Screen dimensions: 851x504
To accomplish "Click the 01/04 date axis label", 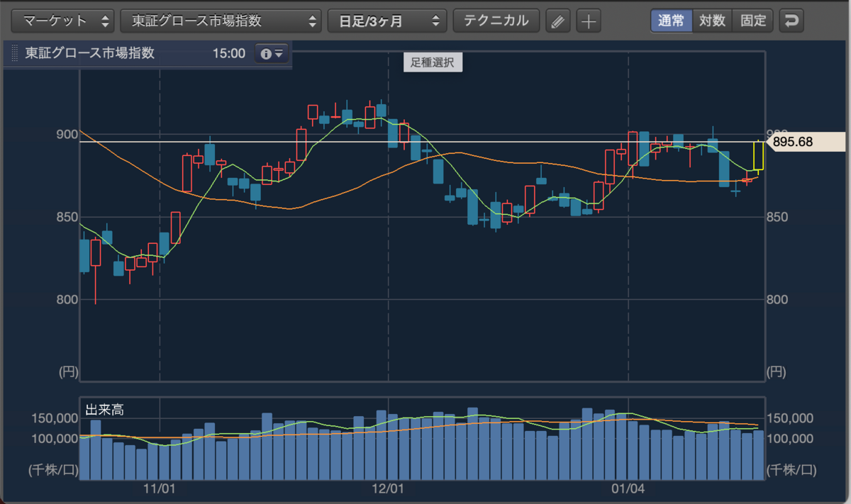I will 628,488.
